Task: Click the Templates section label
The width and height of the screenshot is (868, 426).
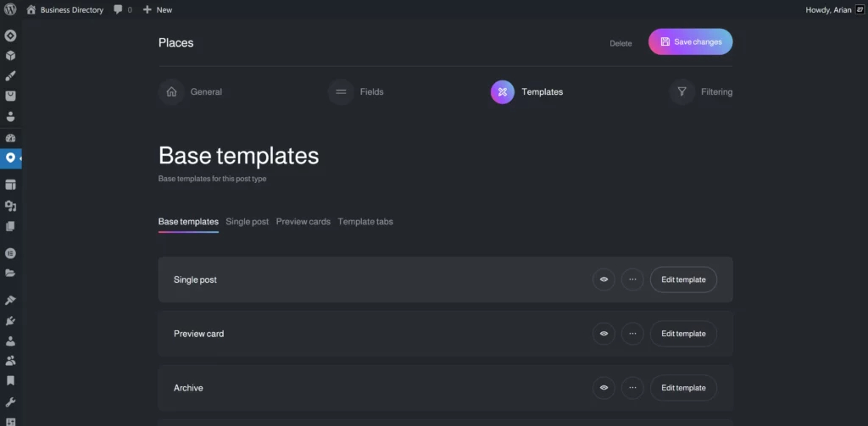Action: [x=542, y=91]
